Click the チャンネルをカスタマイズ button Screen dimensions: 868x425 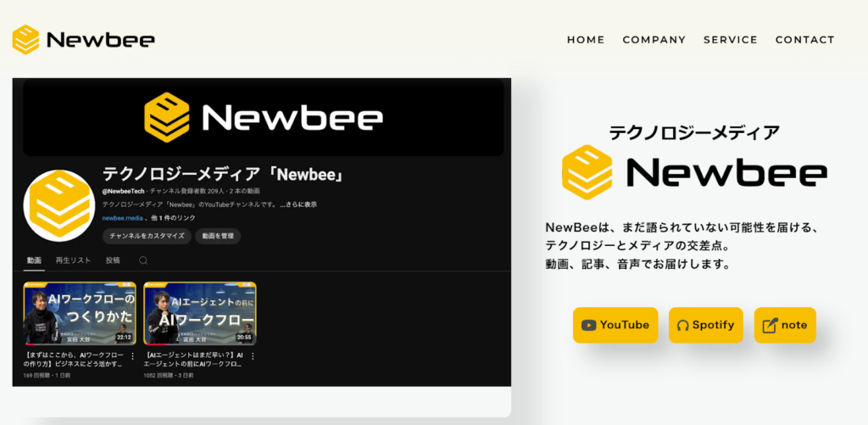(147, 236)
